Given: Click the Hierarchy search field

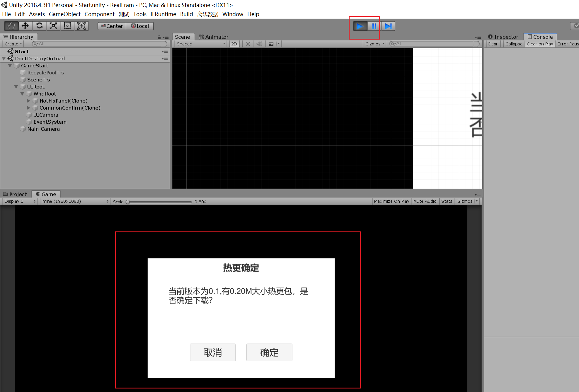Looking at the screenshot, I should (100, 44).
